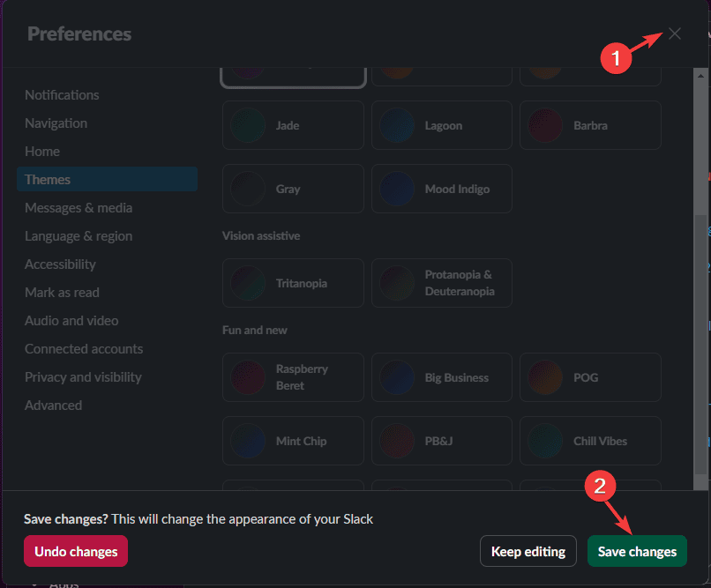Go to Messages & media settings
This screenshot has width=711, height=588.
point(79,208)
